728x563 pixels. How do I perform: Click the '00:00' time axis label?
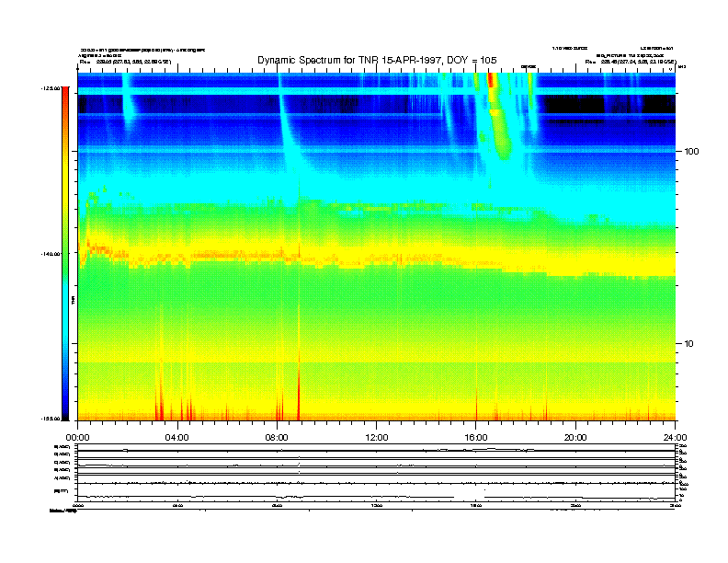coord(77,437)
